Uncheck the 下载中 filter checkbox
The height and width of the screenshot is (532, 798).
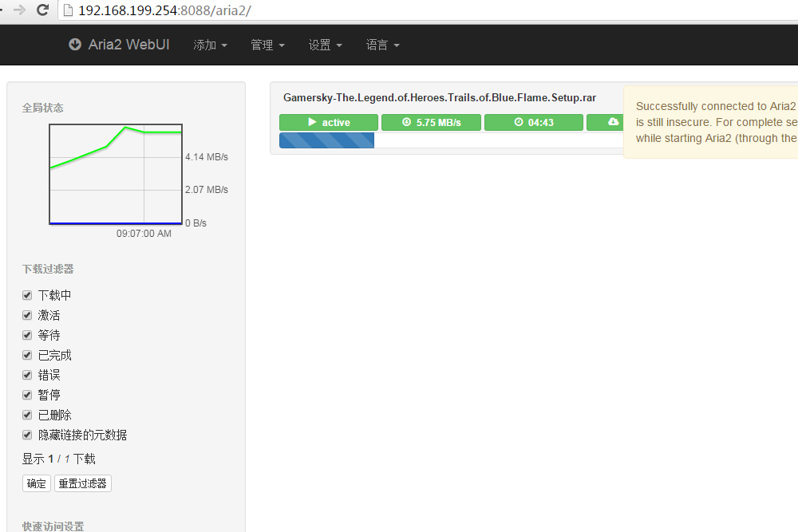click(27, 295)
